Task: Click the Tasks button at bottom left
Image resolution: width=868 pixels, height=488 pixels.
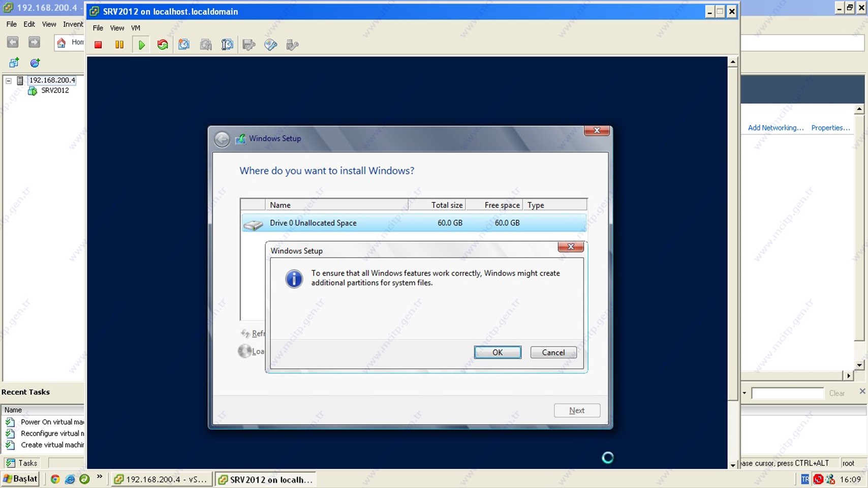Action: point(21,463)
